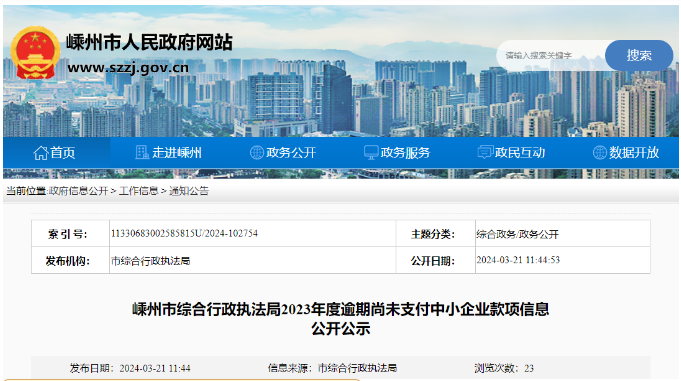Screen dimensions: 681x381
Task: Click the chat bubble icon beside 政民互动
Action: point(485,152)
